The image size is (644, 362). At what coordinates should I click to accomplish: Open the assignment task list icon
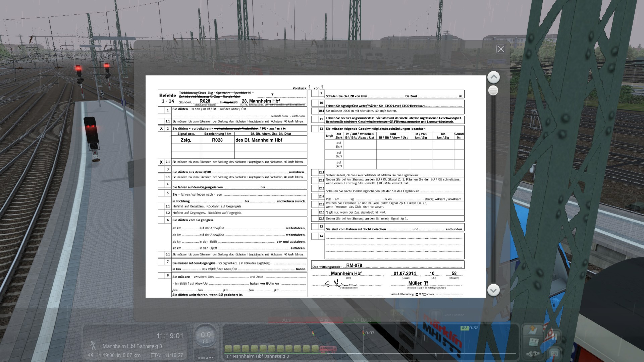[533, 342]
